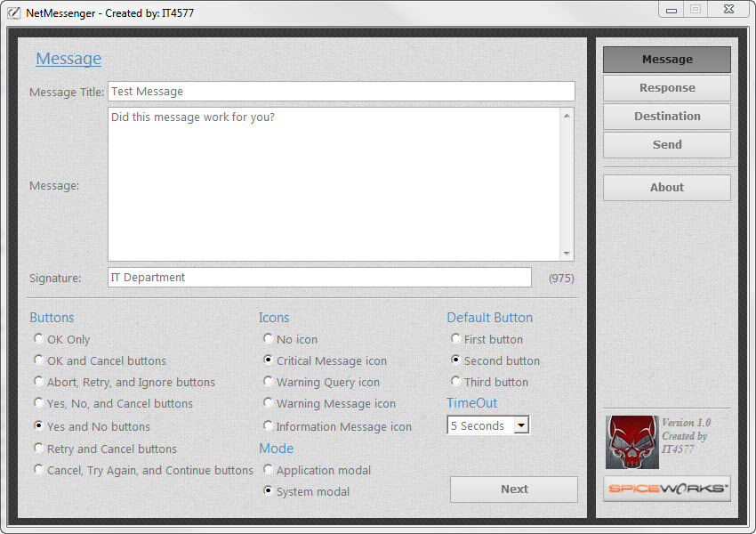This screenshot has width=756, height=534.
Task: Set Default Button to Third button
Action: (455, 382)
